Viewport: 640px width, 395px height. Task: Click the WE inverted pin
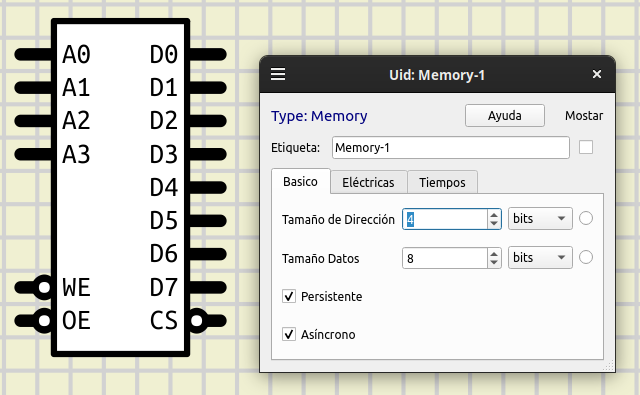[x=33, y=287]
